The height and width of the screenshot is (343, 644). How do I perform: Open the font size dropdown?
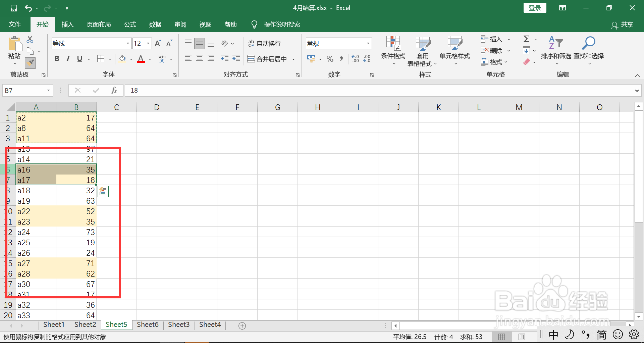(x=148, y=43)
